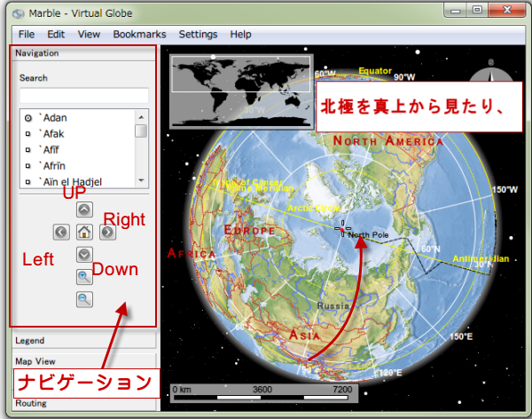Viewport: 532px width, 419px height.
Task: Open the File menu
Action: click(27, 34)
